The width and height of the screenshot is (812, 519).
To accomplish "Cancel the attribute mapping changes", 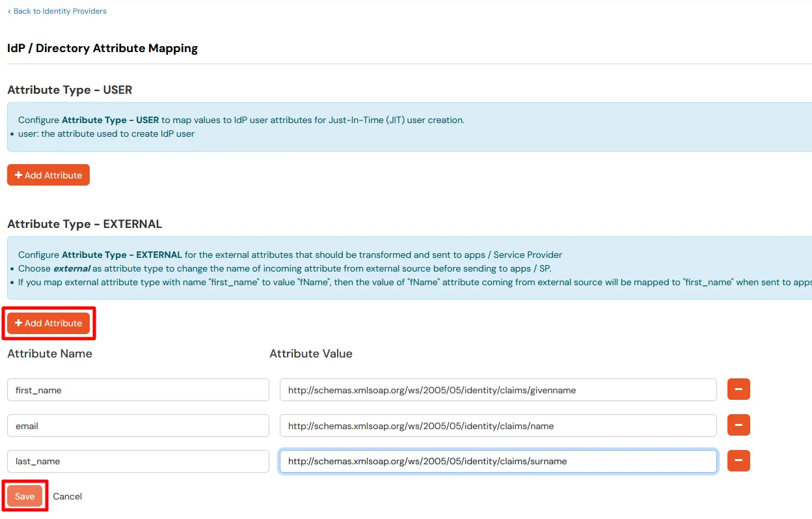I will point(67,496).
